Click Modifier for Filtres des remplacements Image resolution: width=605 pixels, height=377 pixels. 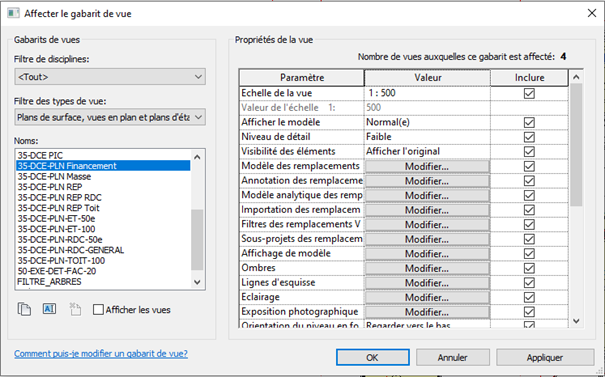pos(427,225)
